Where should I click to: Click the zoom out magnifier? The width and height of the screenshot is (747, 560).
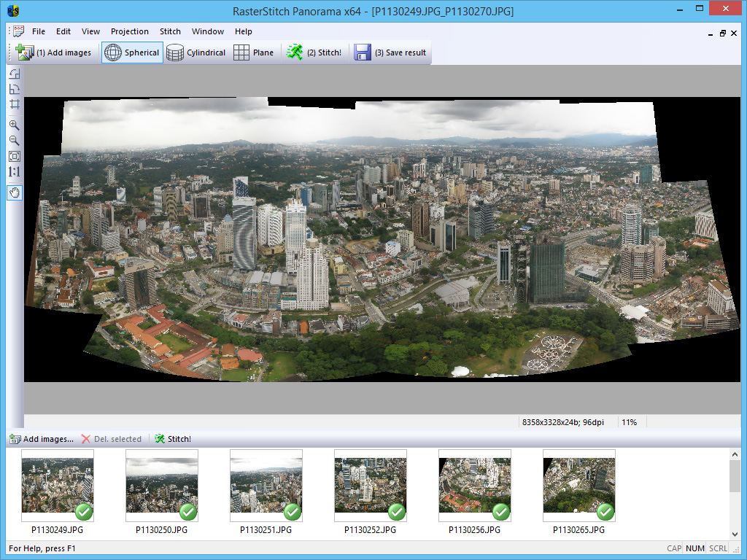point(14,141)
